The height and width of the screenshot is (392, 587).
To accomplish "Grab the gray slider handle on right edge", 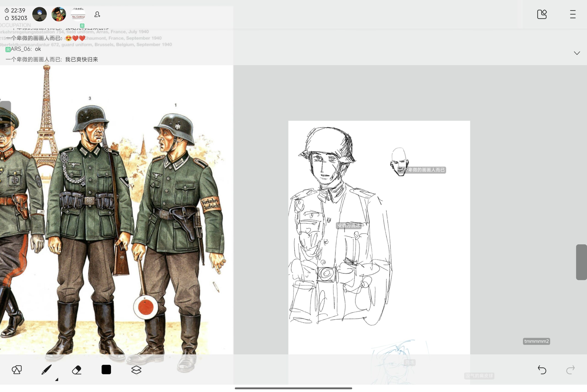I will (581, 262).
